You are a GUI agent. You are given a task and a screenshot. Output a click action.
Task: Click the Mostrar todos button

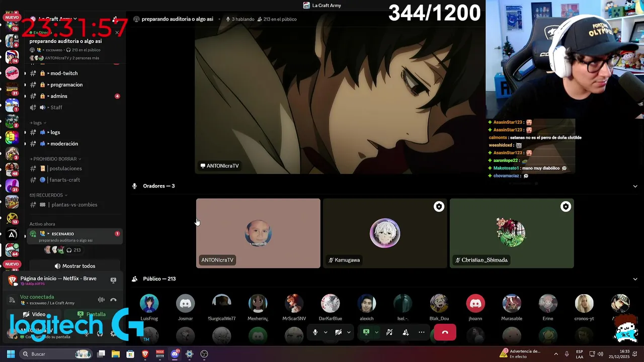(74, 266)
